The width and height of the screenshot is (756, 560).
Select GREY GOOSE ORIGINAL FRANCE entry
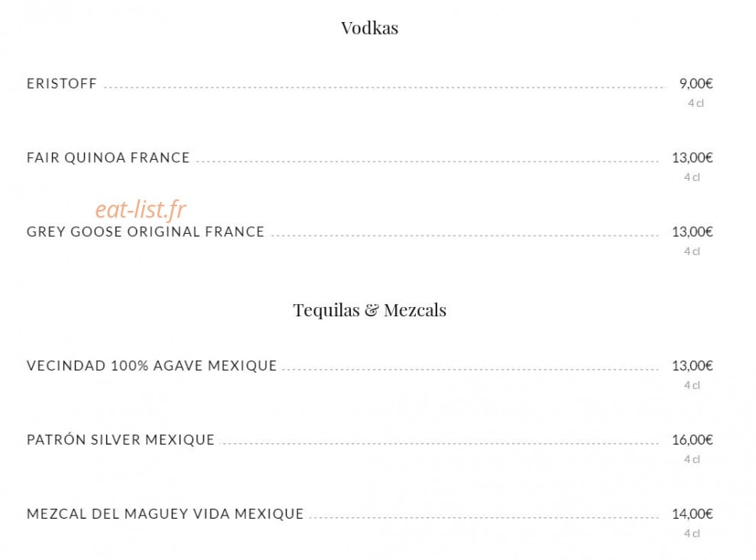(145, 231)
